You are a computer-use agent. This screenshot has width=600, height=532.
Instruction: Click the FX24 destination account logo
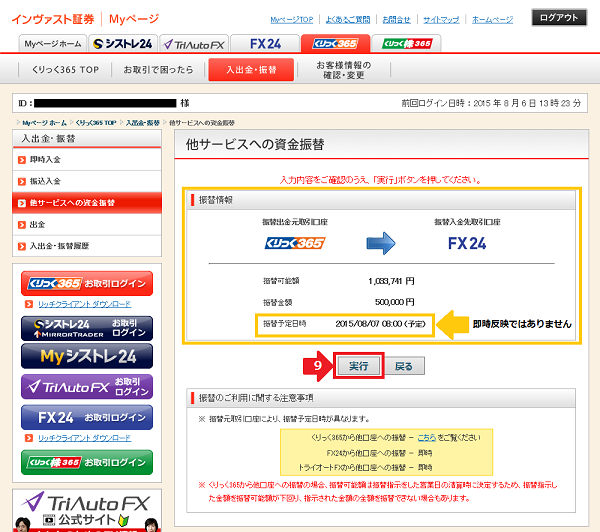click(467, 243)
